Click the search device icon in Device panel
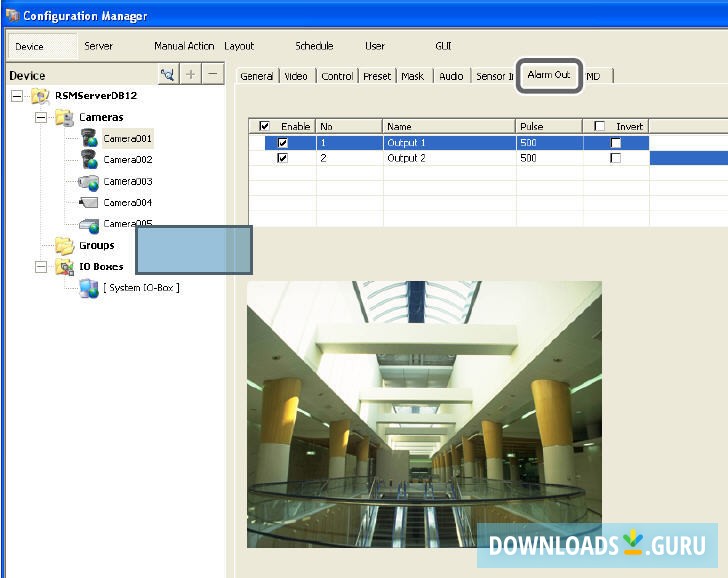The width and height of the screenshot is (728, 578). click(x=168, y=74)
